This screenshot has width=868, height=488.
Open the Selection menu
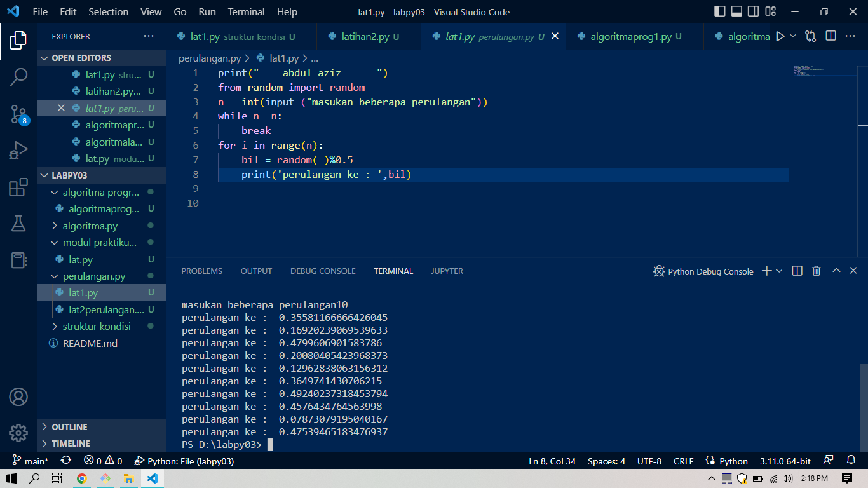click(108, 12)
